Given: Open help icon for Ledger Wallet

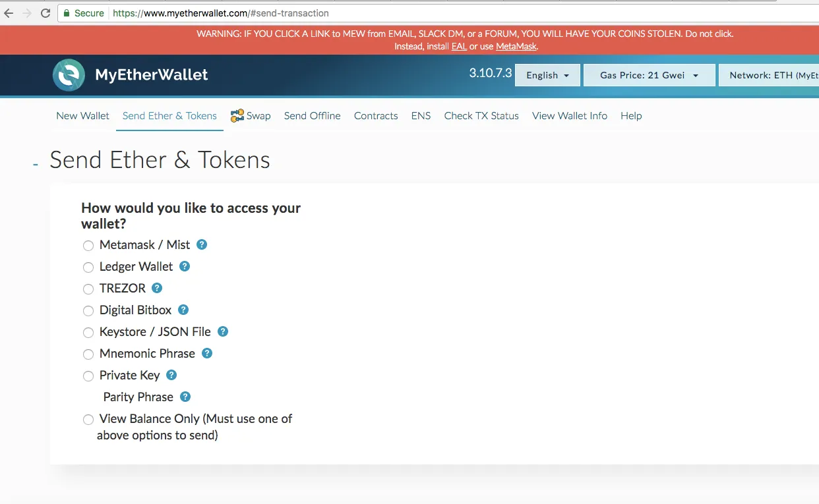Looking at the screenshot, I should (185, 266).
